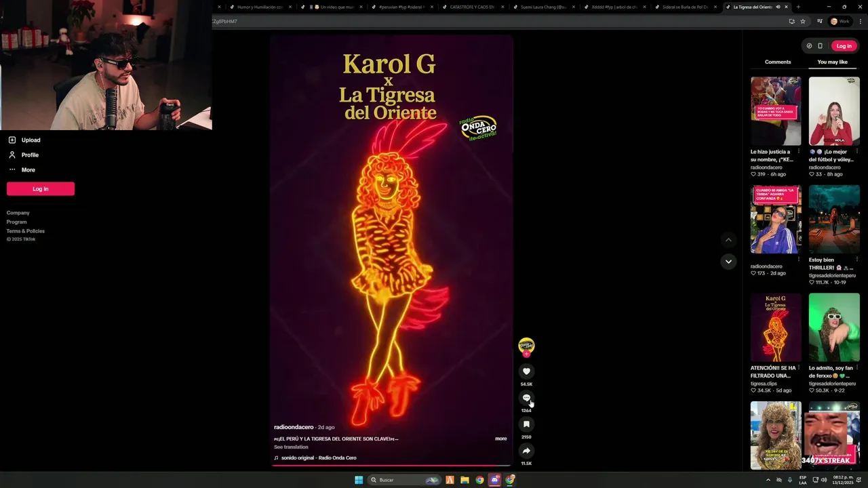
Task: Click the sidebar Log in button
Action: (x=41, y=189)
